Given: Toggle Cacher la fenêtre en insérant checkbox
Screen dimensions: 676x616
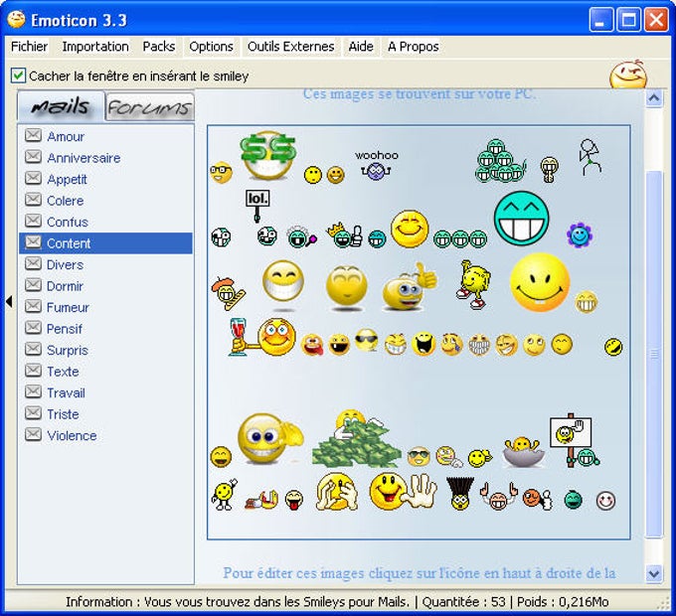Looking at the screenshot, I should (x=18, y=76).
